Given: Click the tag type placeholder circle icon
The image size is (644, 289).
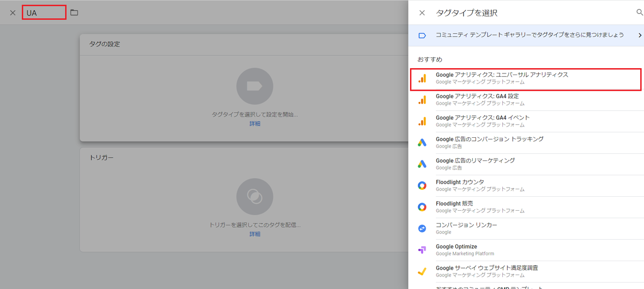Looking at the screenshot, I should [x=255, y=86].
